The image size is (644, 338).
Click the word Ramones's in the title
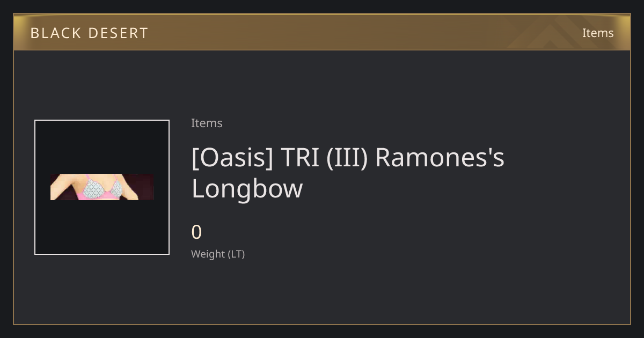[x=440, y=158]
